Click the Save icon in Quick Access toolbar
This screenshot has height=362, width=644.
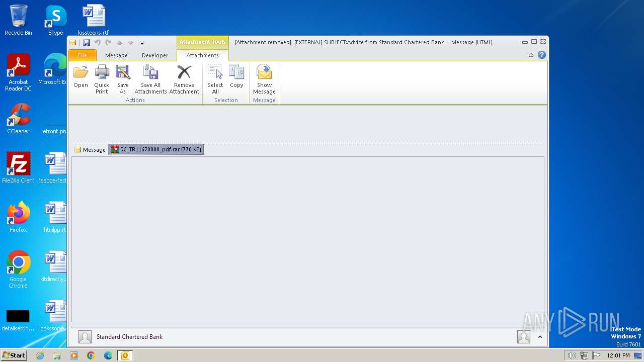[87, 43]
